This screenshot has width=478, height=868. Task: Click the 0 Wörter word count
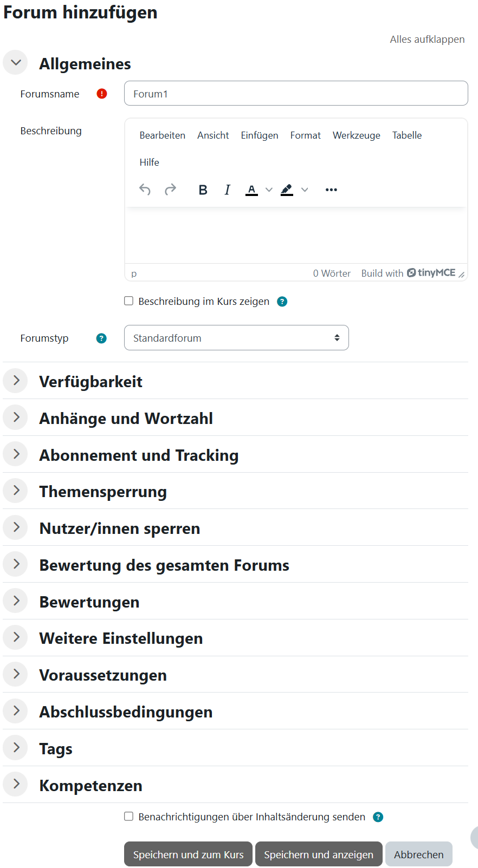tap(332, 273)
